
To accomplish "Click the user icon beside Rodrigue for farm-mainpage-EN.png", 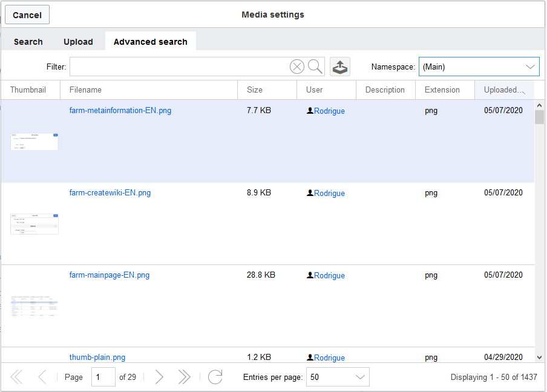I will [x=310, y=275].
